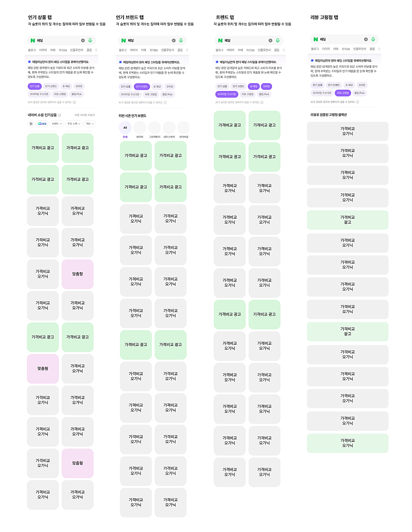Toggle 숏 패딩 chip in 인기 상품 탭 mockup
Viewport: 412px width, 532px height.
tap(66, 86)
